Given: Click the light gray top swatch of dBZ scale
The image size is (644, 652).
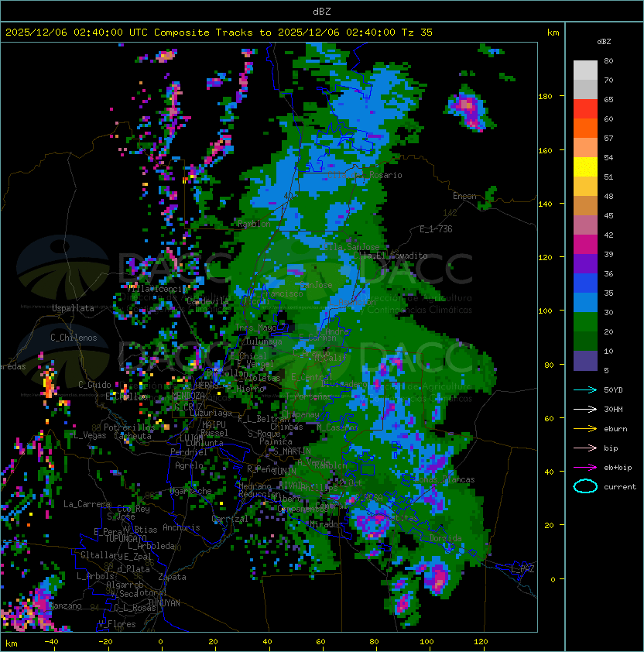Looking at the screenshot, I should [x=585, y=70].
